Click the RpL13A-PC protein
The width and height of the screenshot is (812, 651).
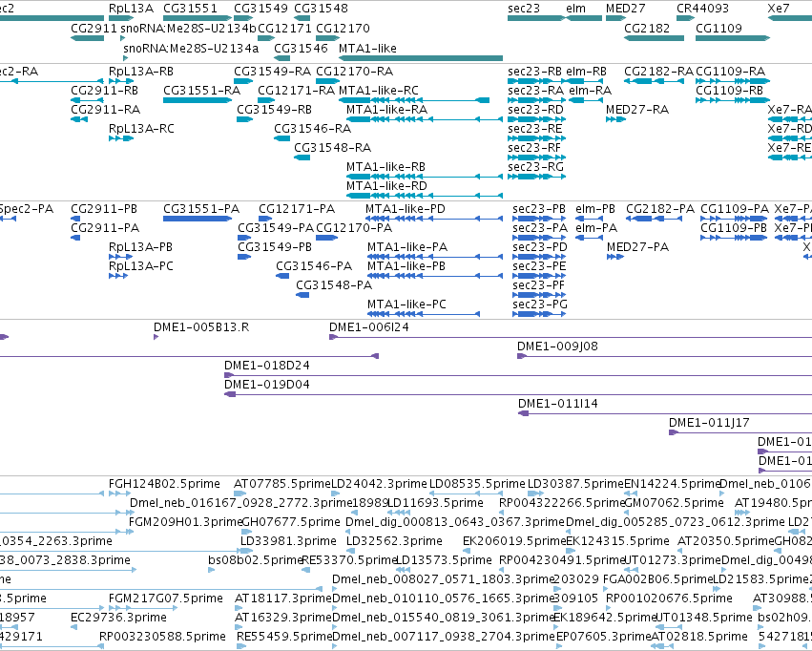118,276
